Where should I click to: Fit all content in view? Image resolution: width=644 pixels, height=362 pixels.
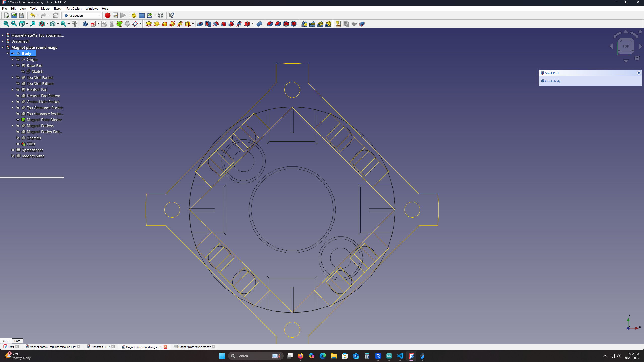point(6,24)
